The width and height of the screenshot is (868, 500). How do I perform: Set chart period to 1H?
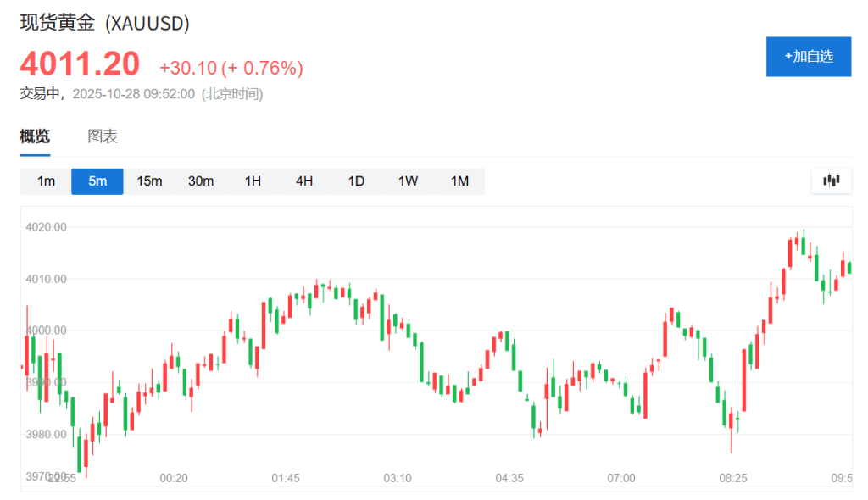click(x=253, y=181)
